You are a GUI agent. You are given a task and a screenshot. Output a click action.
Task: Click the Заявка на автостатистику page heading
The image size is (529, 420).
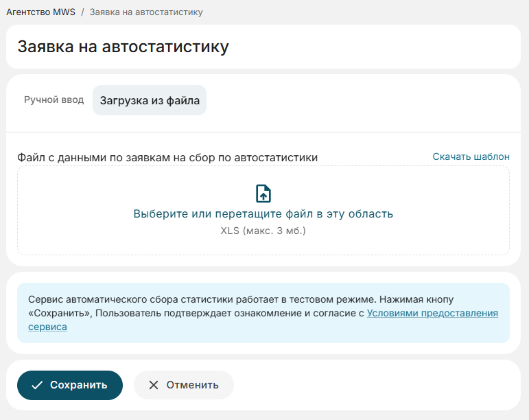click(x=123, y=47)
